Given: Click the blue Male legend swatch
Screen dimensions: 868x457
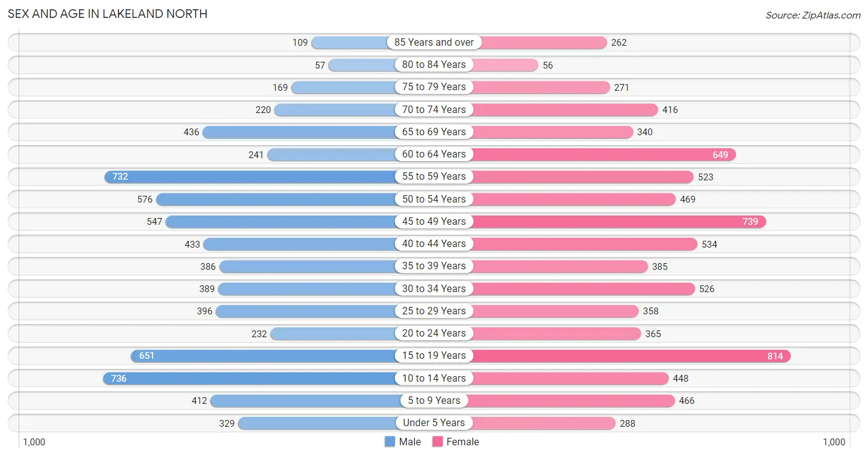Looking at the screenshot, I should tap(390, 442).
